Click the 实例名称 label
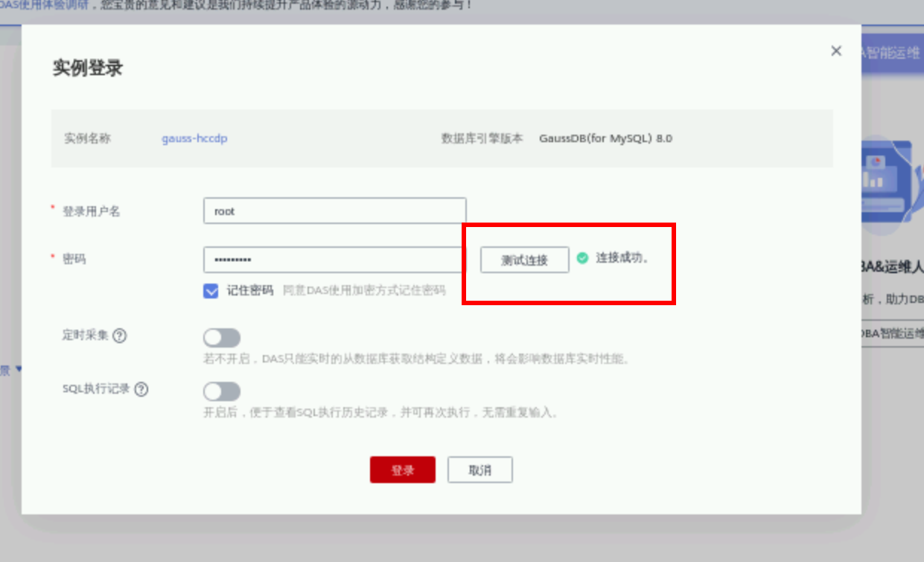Screen dimensions: 924x562 87,138
